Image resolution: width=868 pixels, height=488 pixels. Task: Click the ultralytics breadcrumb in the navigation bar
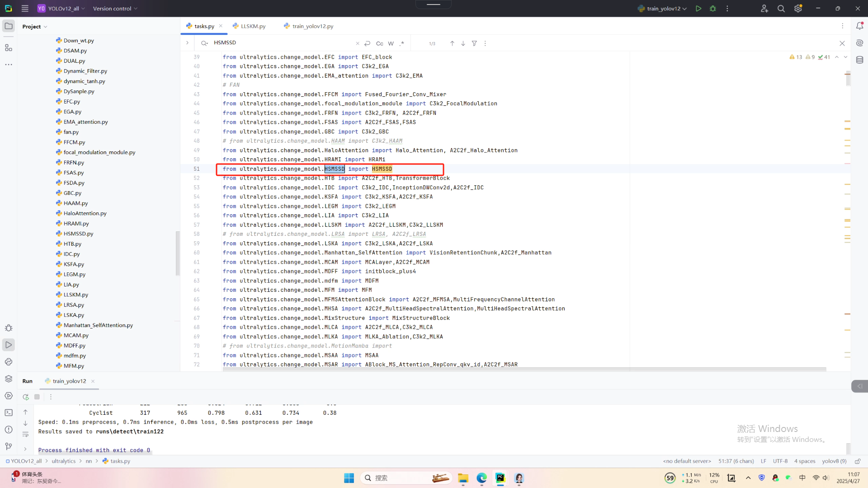63,461
